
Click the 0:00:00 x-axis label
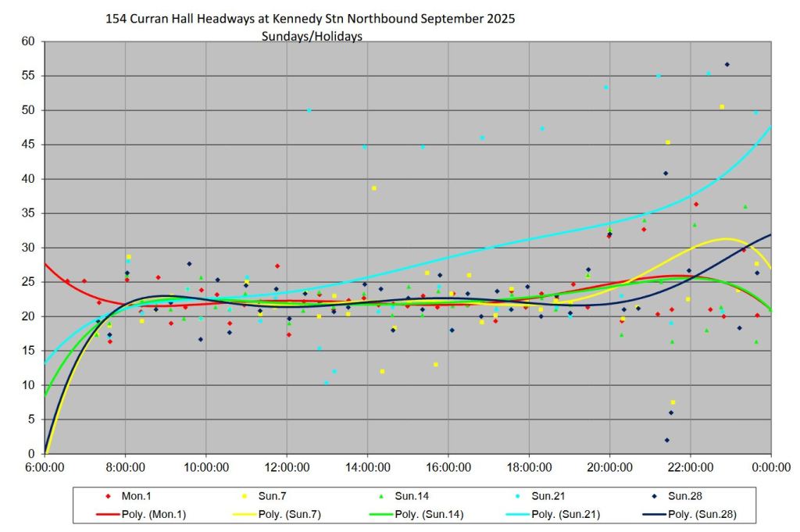tap(771, 468)
